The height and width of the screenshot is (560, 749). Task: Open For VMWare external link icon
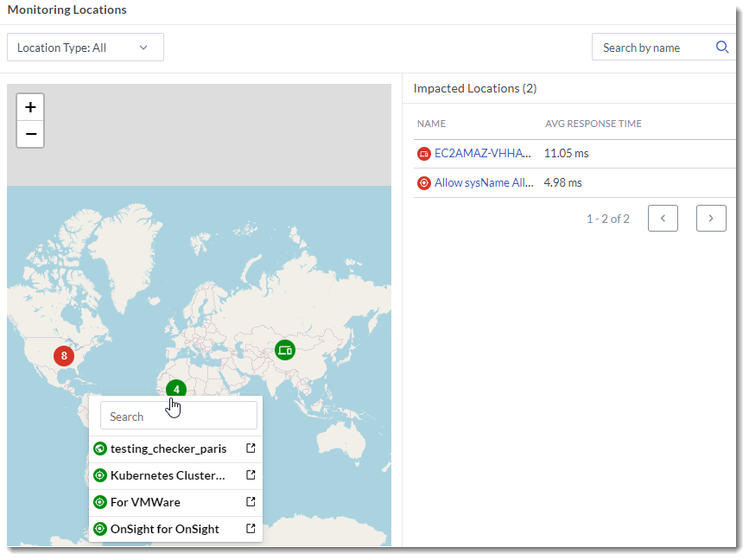(x=251, y=502)
